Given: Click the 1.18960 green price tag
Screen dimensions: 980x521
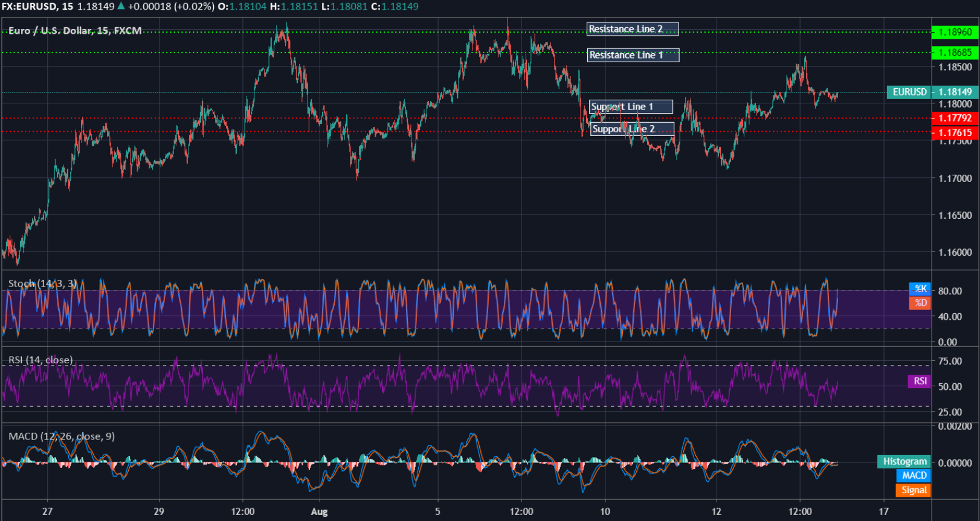Looking at the screenshot, I should tap(955, 32).
